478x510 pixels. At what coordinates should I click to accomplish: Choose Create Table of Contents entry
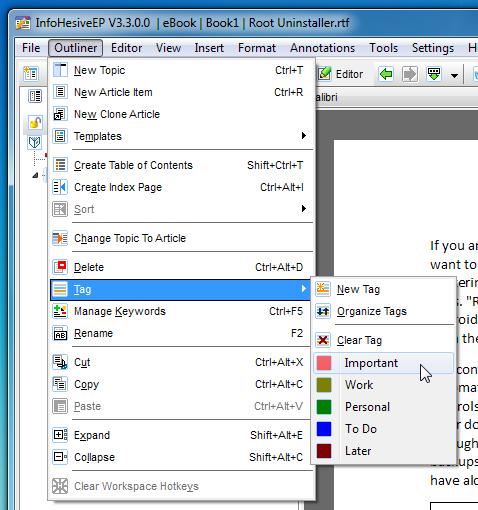coord(182,165)
